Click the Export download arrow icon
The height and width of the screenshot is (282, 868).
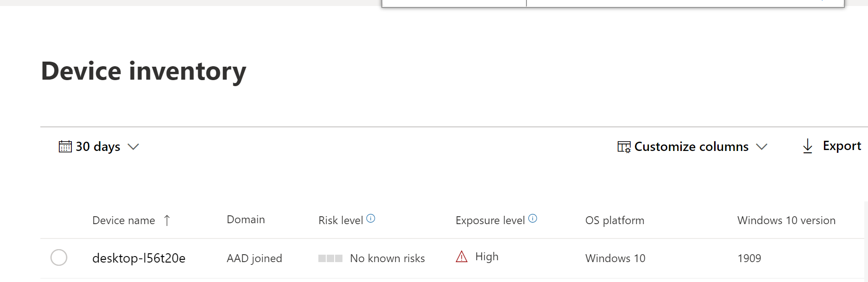[x=807, y=146]
